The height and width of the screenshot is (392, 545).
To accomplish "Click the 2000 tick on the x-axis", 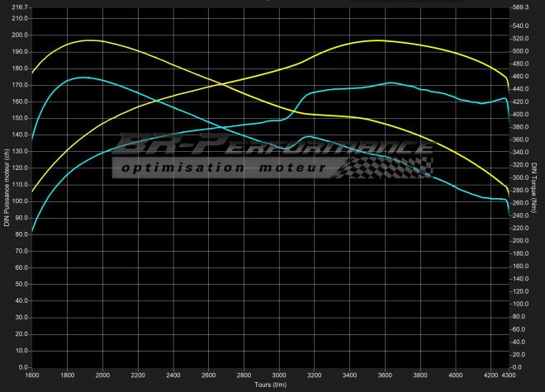I will point(102,375).
